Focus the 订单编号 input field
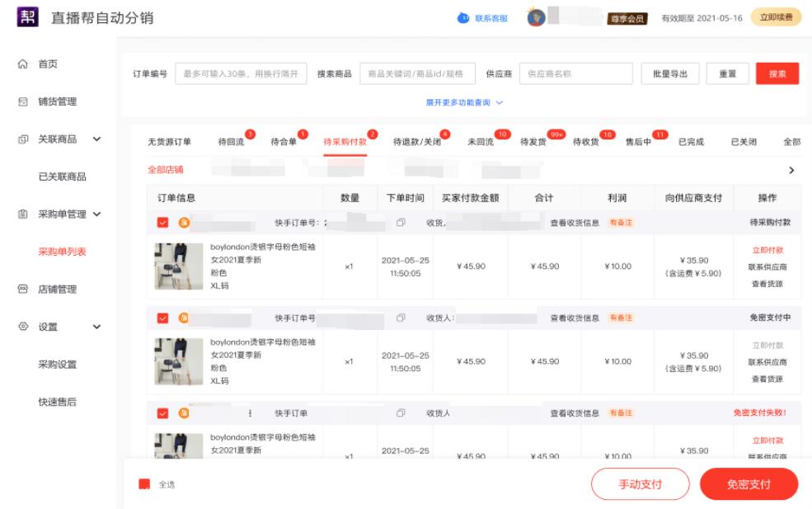 (241, 73)
